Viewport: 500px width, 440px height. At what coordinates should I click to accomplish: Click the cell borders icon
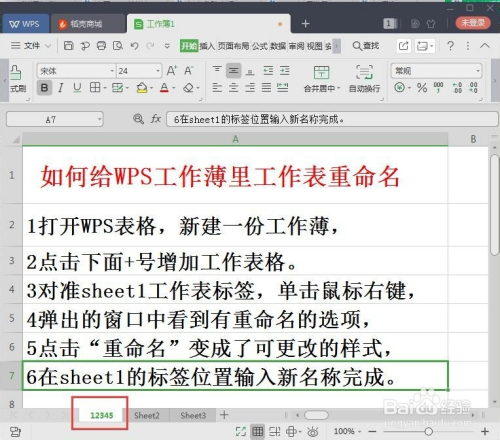(95, 88)
